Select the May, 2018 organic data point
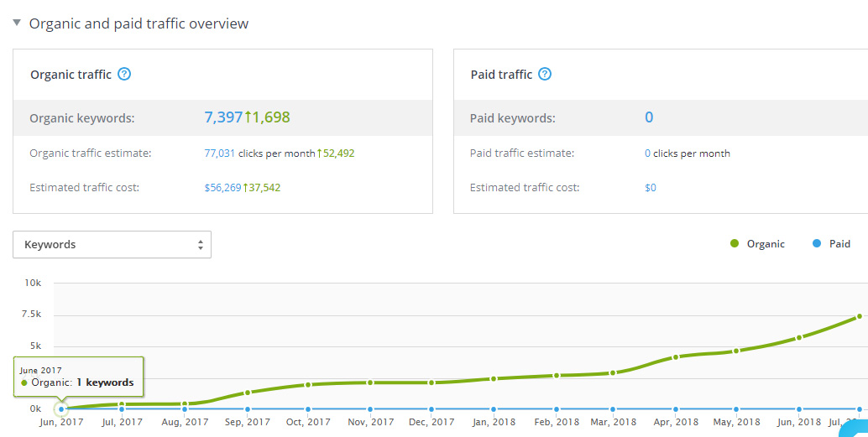Viewport: 868px width, 437px height. coord(735,351)
